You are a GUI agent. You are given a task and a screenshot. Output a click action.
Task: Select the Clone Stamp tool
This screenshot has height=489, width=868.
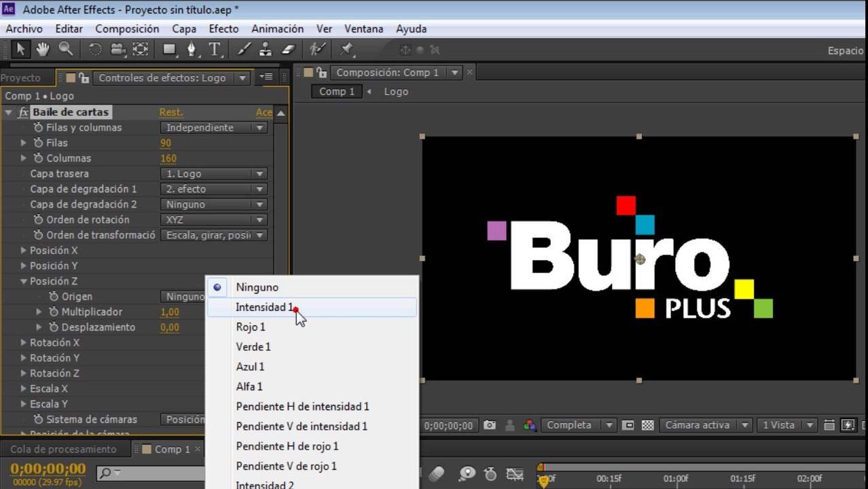click(x=266, y=49)
